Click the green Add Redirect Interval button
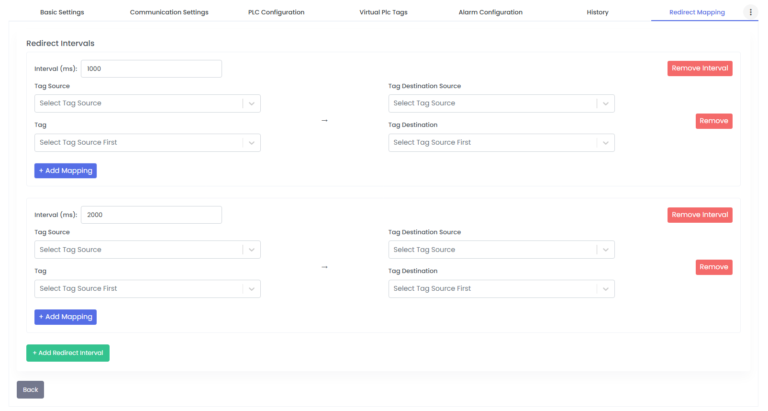Image resolution: width=768 pixels, height=411 pixels. (x=68, y=353)
